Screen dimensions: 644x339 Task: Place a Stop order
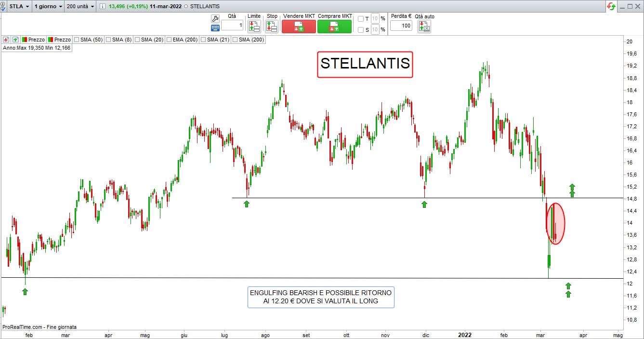click(x=272, y=27)
